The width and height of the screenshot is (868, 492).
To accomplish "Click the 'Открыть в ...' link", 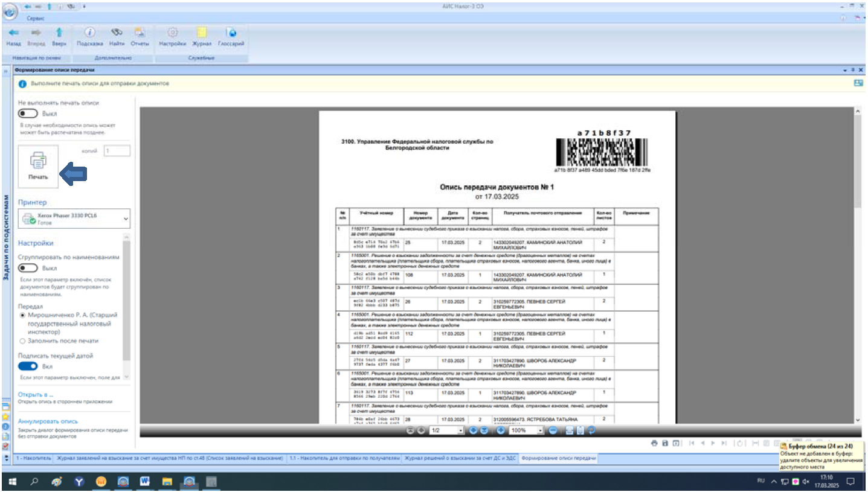I will point(36,394).
